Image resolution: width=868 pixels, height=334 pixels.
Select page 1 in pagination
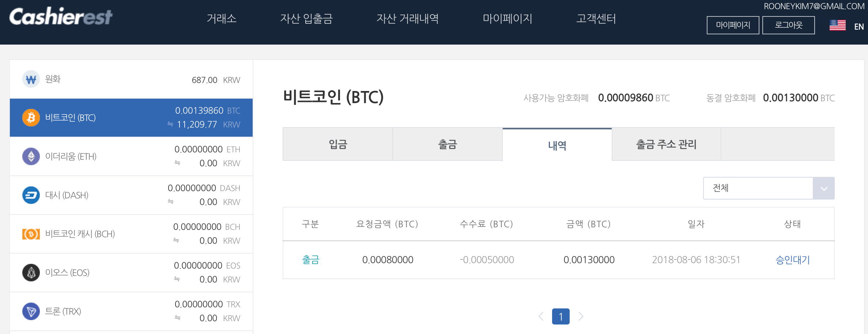(x=561, y=316)
